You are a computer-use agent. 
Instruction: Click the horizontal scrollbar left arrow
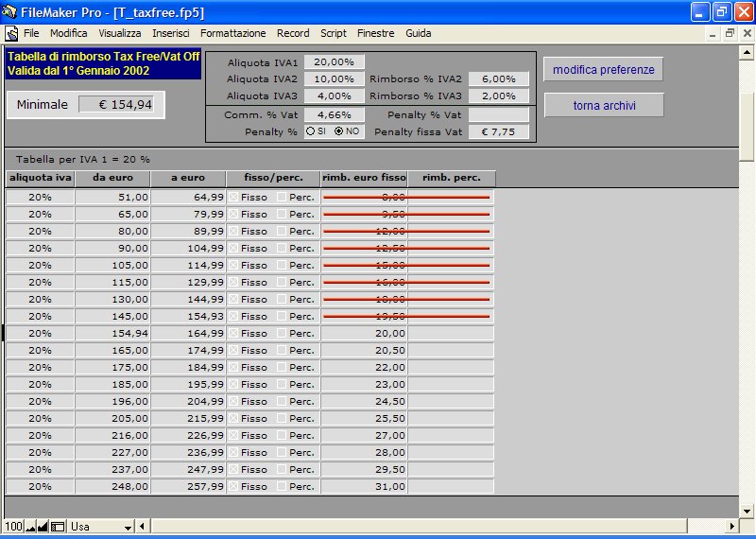pos(143,526)
